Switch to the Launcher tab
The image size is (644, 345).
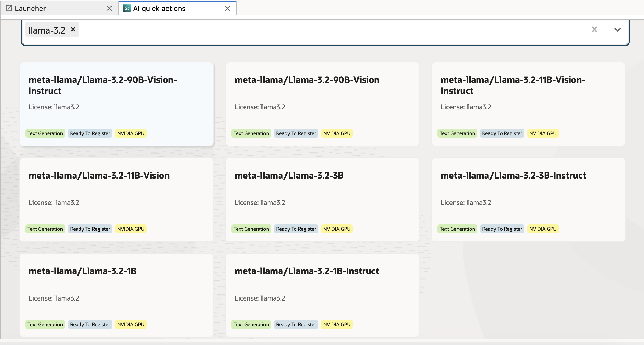(x=30, y=9)
